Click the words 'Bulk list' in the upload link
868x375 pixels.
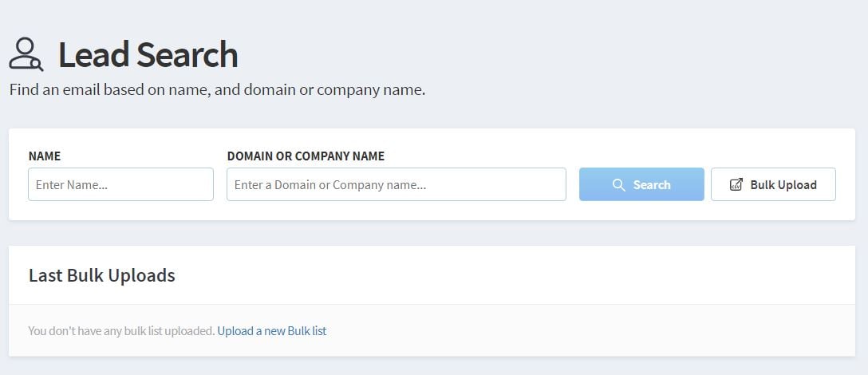pyautogui.click(x=307, y=330)
